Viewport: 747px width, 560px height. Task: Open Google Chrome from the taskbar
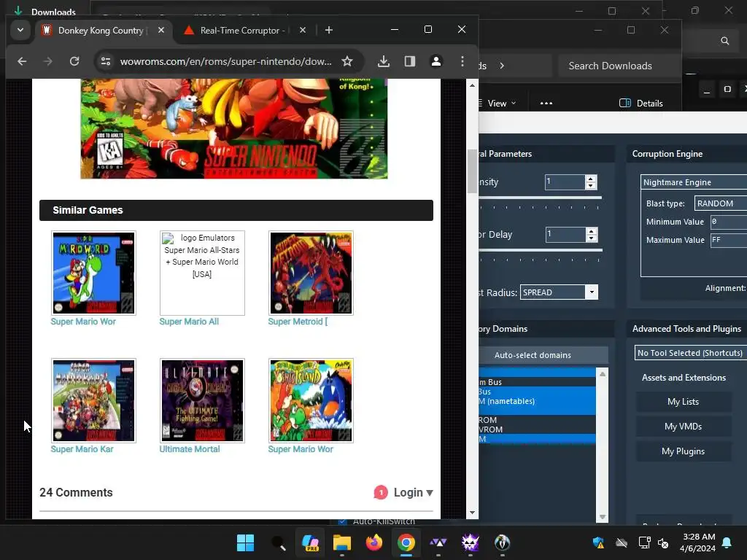tap(406, 542)
